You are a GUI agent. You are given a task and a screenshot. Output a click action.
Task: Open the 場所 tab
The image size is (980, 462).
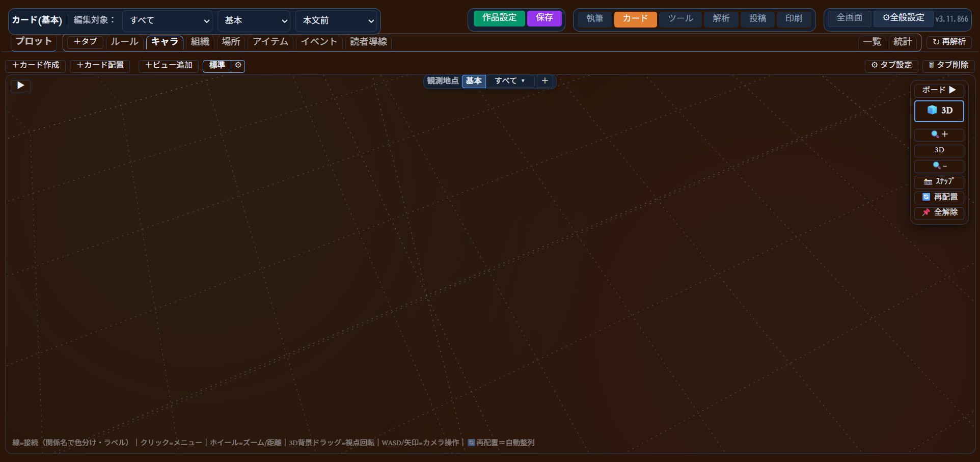(x=231, y=42)
